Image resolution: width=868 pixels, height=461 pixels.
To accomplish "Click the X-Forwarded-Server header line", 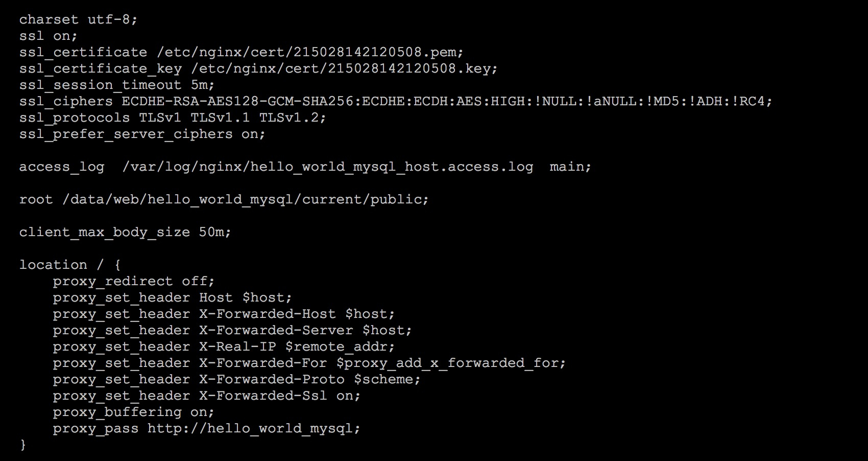I will 232,330.
